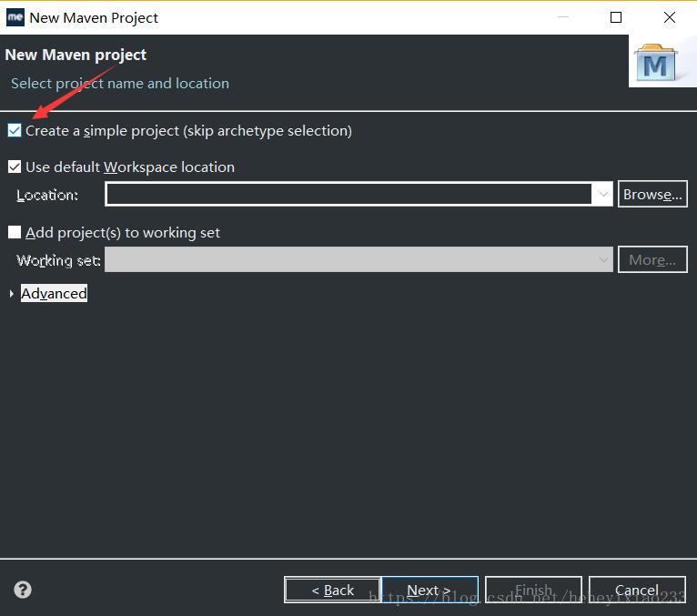Toggle Create a simple project checkbox
The image size is (697, 616).
[x=15, y=131]
